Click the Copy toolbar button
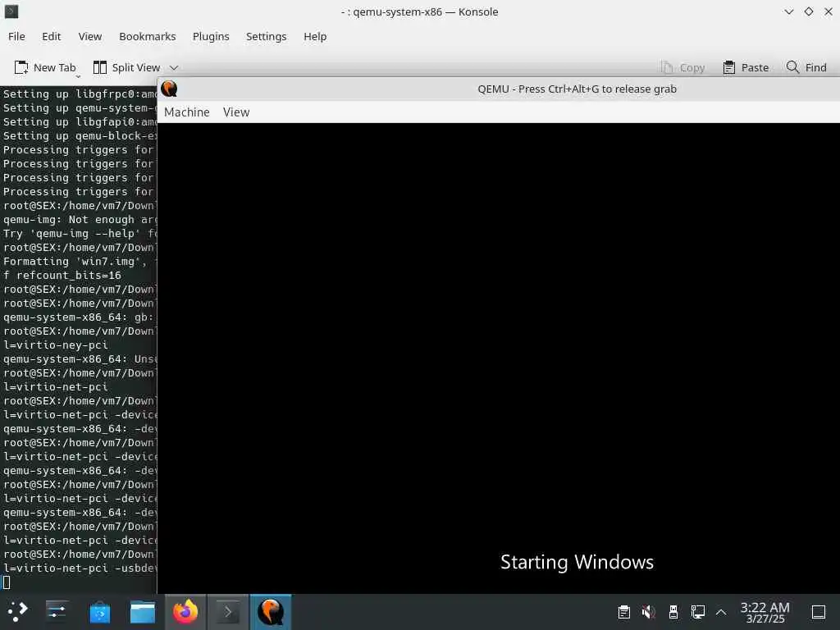This screenshot has height=630, width=840. (x=683, y=67)
